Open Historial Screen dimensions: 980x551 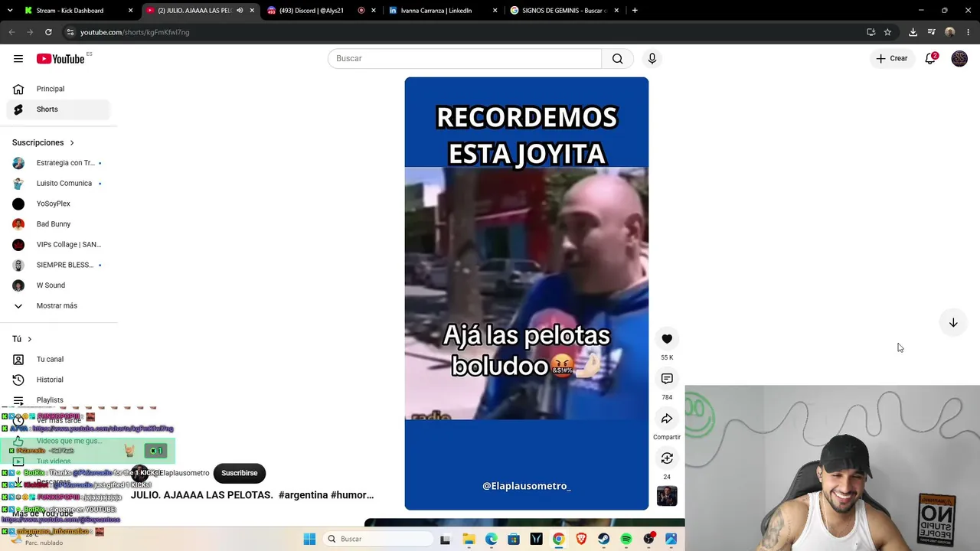pyautogui.click(x=58, y=380)
